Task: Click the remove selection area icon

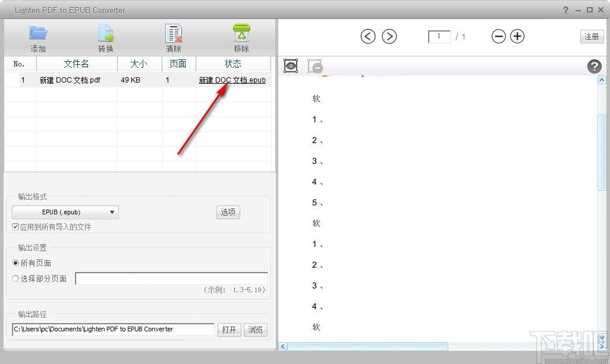Action: point(315,66)
